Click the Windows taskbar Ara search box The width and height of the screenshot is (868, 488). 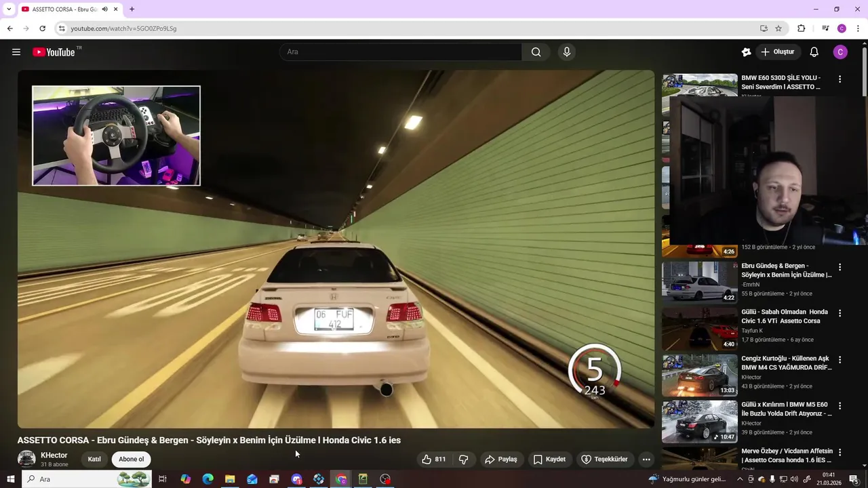(x=87, y=479)
